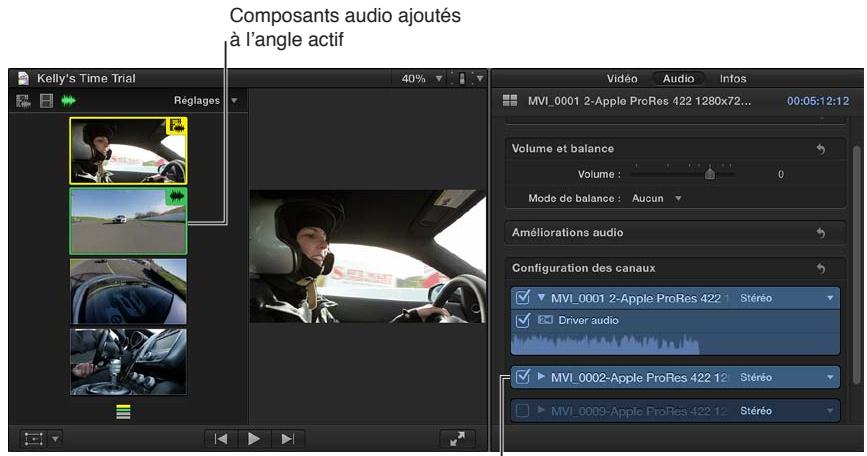Toggle the viewer full-screen arrows button

click(457, 439)
